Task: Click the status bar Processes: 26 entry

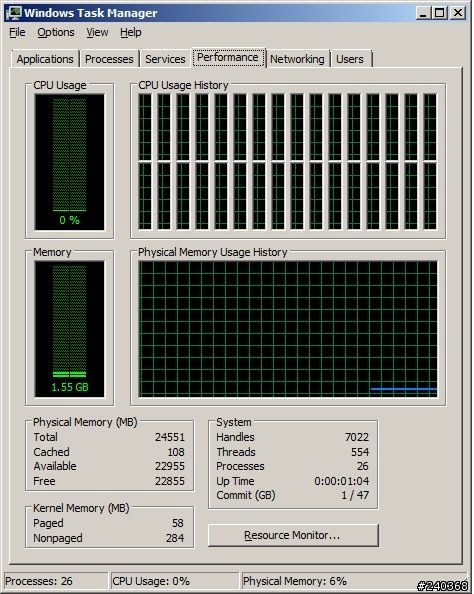Action: click(56, 581)
